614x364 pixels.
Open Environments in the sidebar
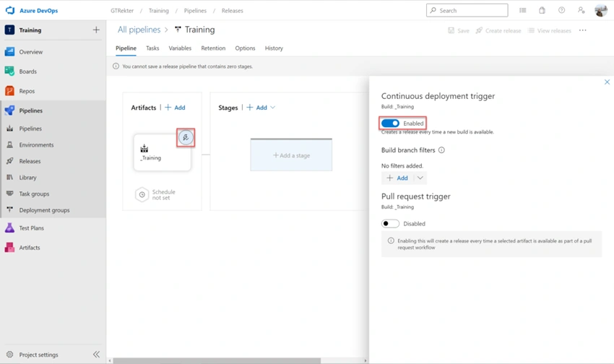[36, 145]
